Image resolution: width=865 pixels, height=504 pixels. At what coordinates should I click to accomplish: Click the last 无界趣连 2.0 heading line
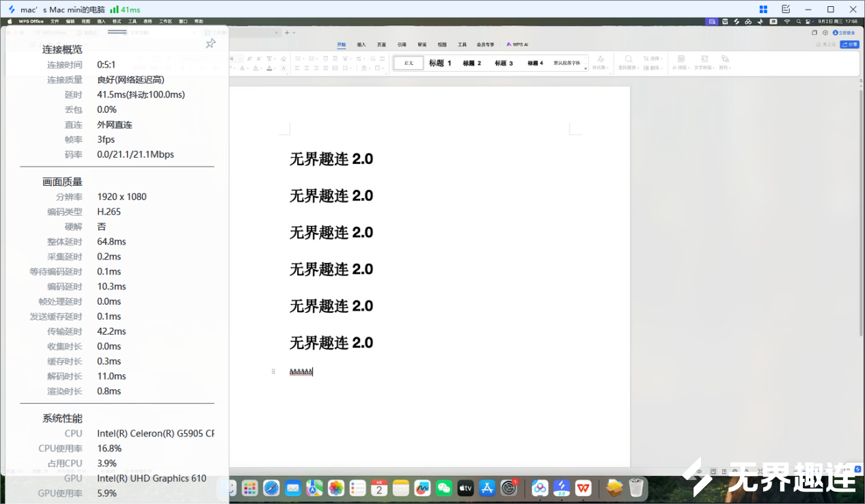click(331, 343)
